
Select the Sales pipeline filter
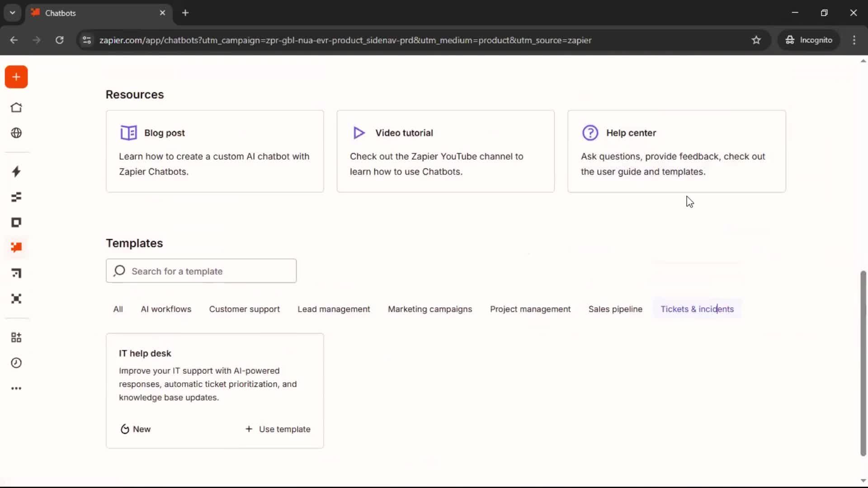(x=615, y=309)
